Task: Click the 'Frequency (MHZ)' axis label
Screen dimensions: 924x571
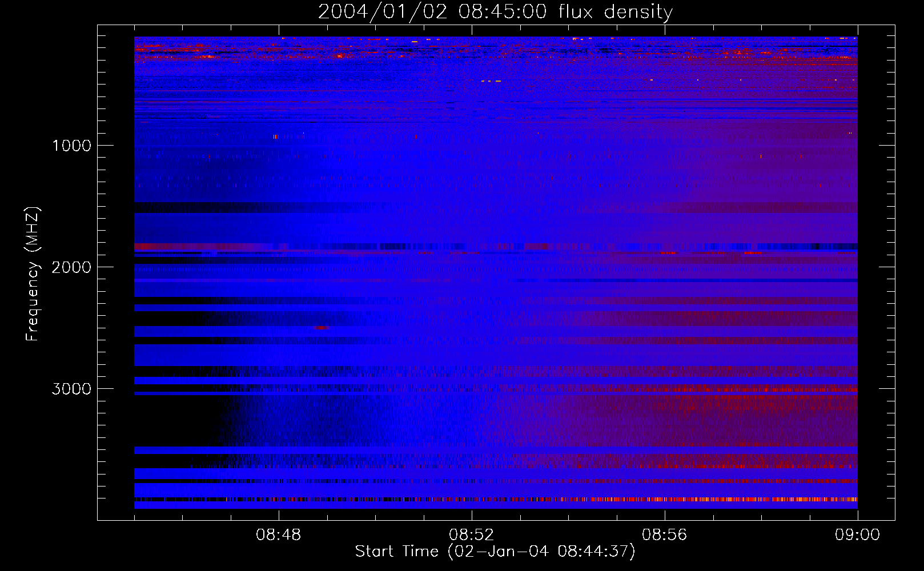Action: coord(33,274)
